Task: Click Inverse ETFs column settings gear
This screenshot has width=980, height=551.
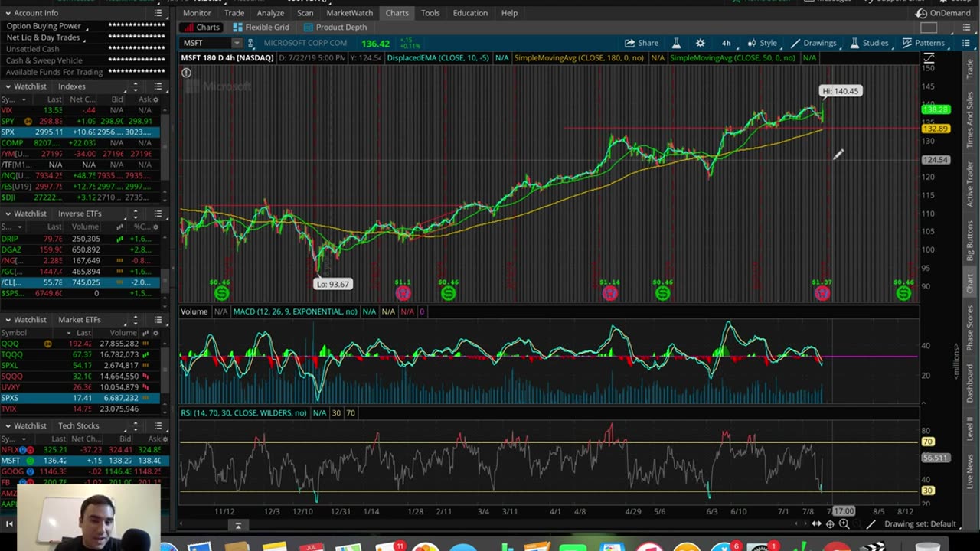Action: [156, 227]
